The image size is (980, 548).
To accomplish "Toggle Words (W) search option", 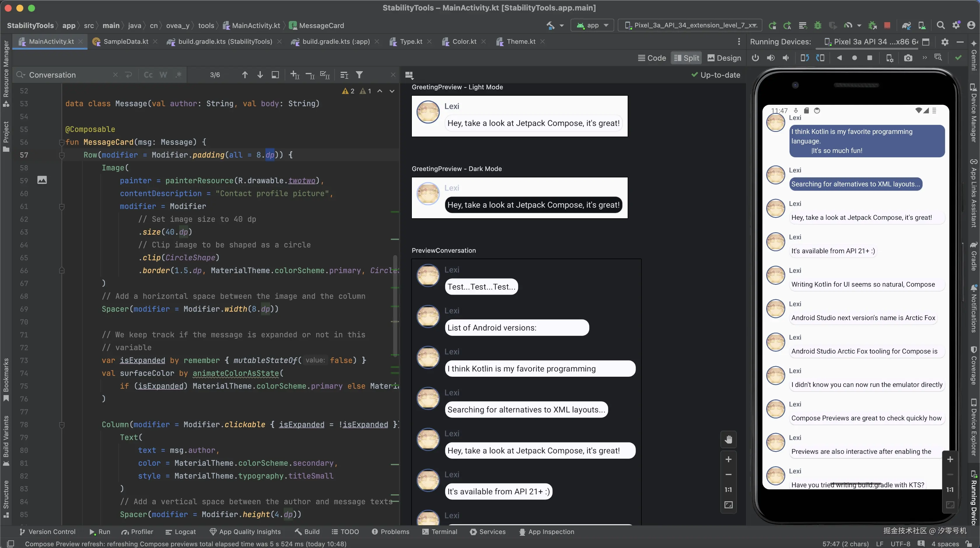I will pyautogui.click(x=163, y=75).
